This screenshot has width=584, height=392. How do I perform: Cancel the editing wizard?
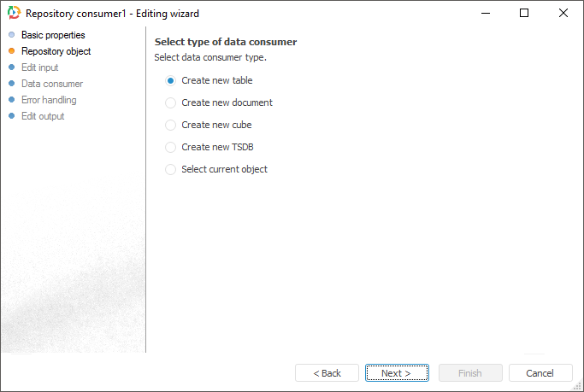(x=540, y=373)
